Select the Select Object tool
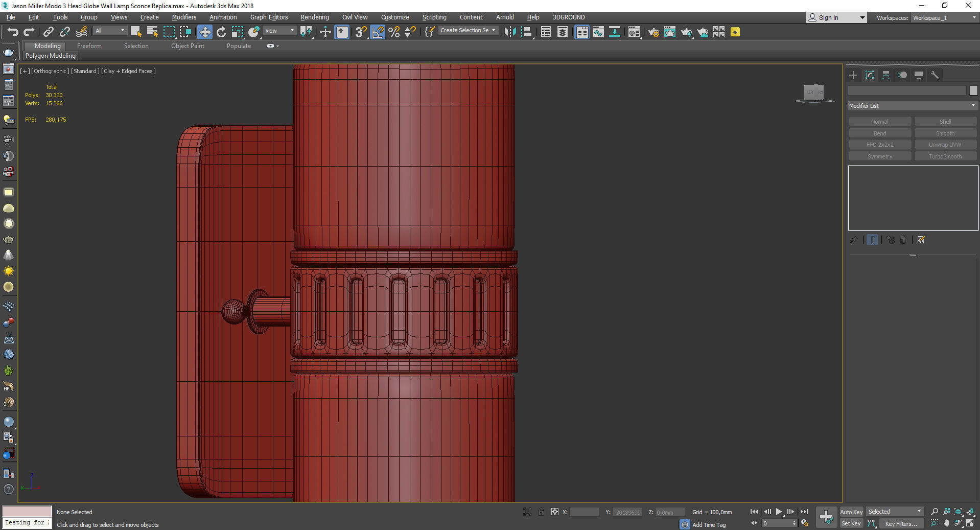The image size is (980, 530). tap(136, 32)
